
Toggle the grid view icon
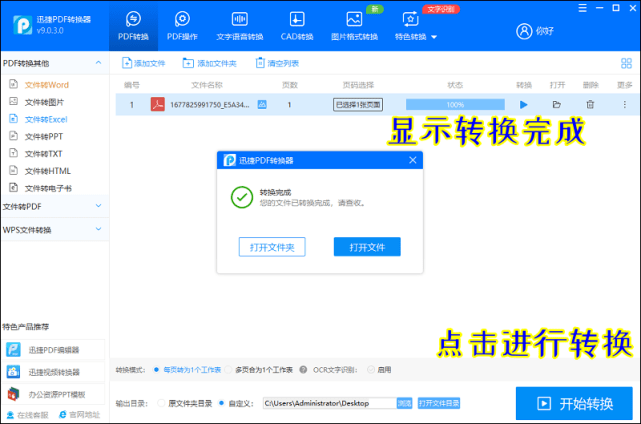[626, 63]
